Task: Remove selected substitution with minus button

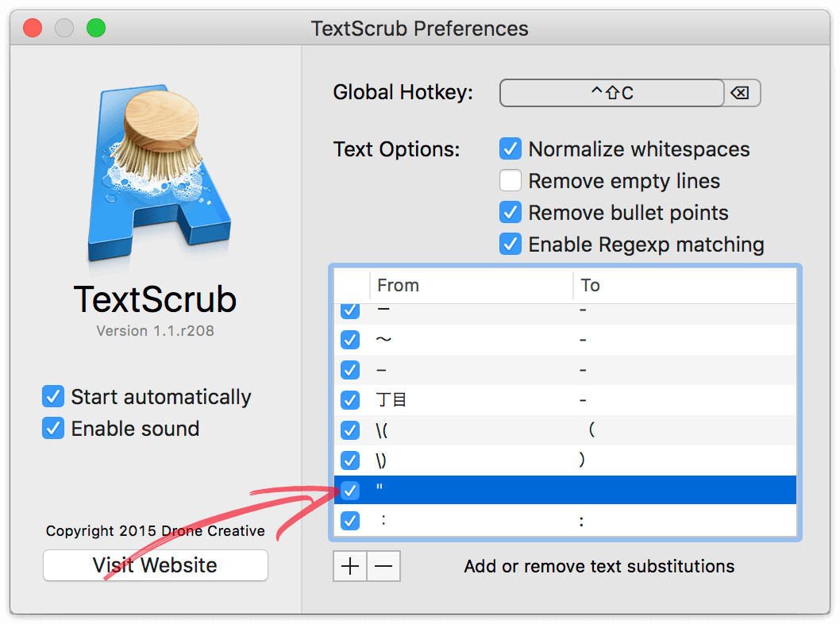Action: [x=383, y=566]
